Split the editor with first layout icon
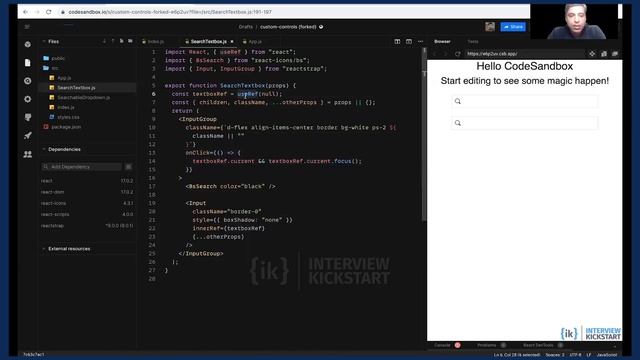The image size is (640, 360). [397, 42]
